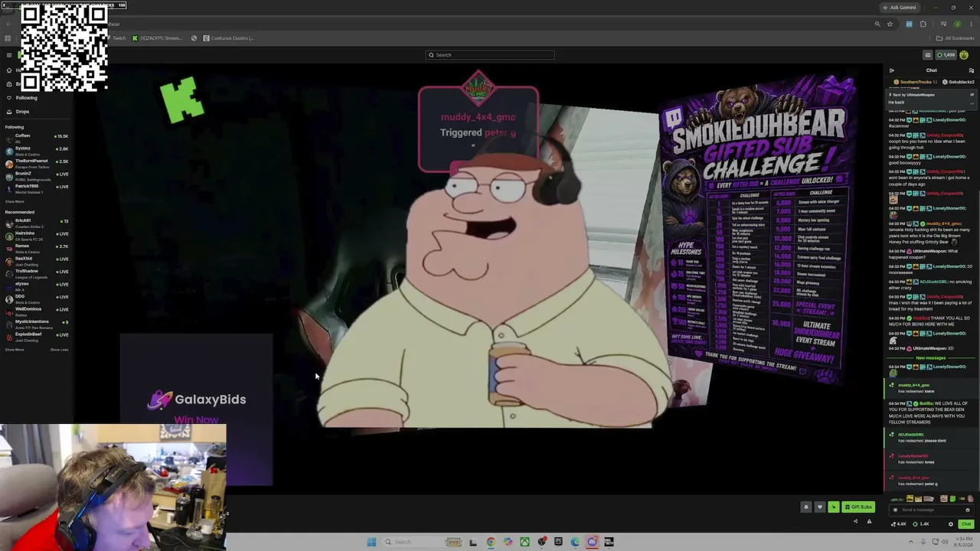This screenshot has width=980, height=551.
Task: Open TruShadow recommended channel
Action: (36, 272)
